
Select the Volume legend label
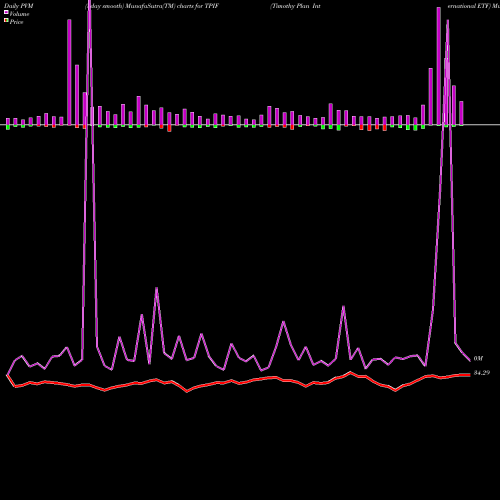pos(19,14)
